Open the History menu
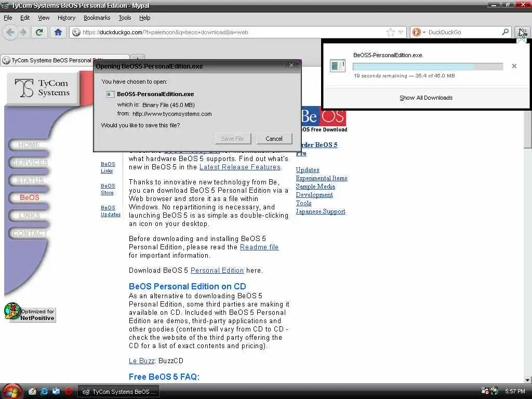 (x=66, y=18)
